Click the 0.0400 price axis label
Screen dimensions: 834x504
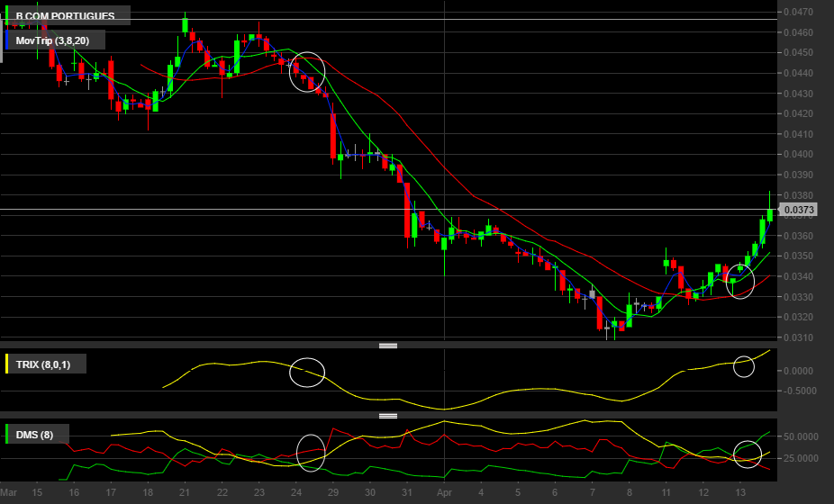coord(798,154)
